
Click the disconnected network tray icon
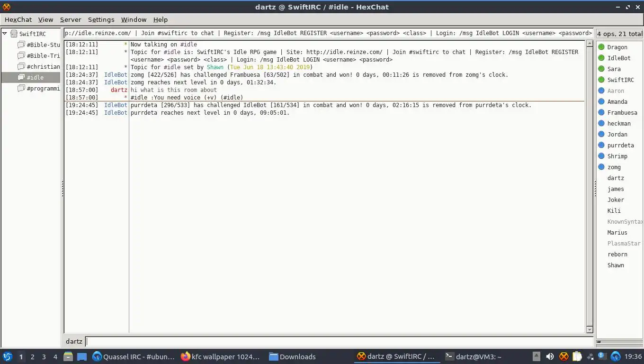[x=590, y=356]
